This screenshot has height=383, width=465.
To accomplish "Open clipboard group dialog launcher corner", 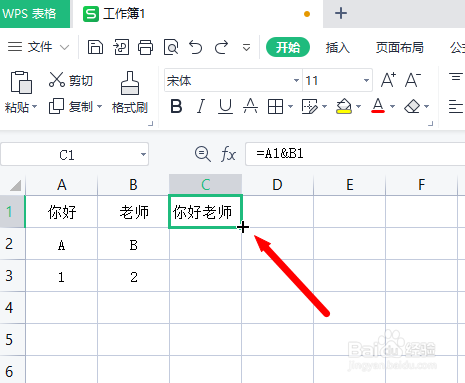I will tap(151, 124).
